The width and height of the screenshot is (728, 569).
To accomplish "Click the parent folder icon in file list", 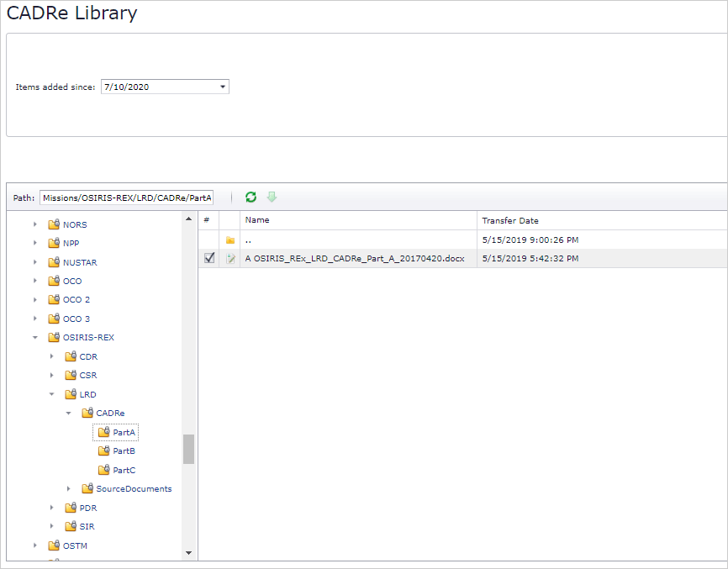I will (229, 240).
